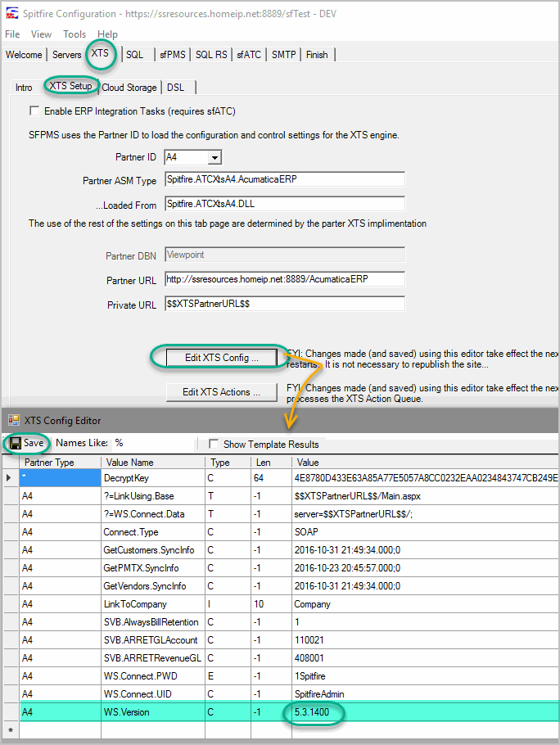
Task: Click the Edit XTS Actions button
Action: pos(221,392)
